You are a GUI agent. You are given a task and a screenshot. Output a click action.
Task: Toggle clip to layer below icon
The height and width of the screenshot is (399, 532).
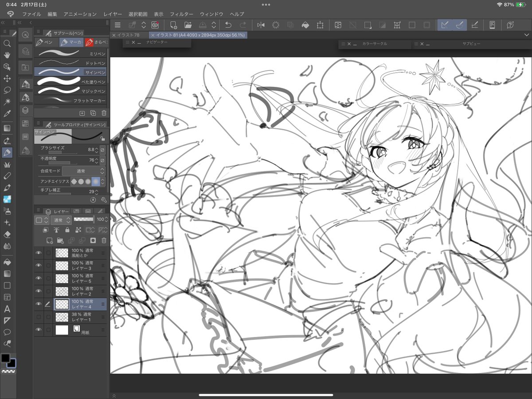coord(46,230)
